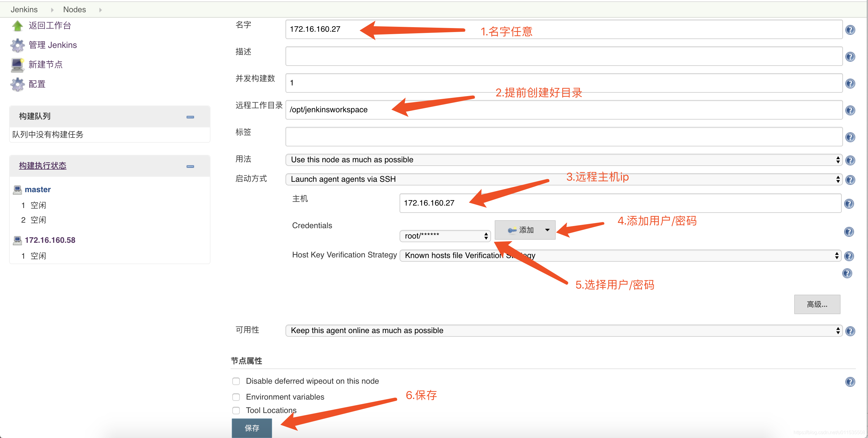Click the green arrow back to dashboard icon

(17, 26)
